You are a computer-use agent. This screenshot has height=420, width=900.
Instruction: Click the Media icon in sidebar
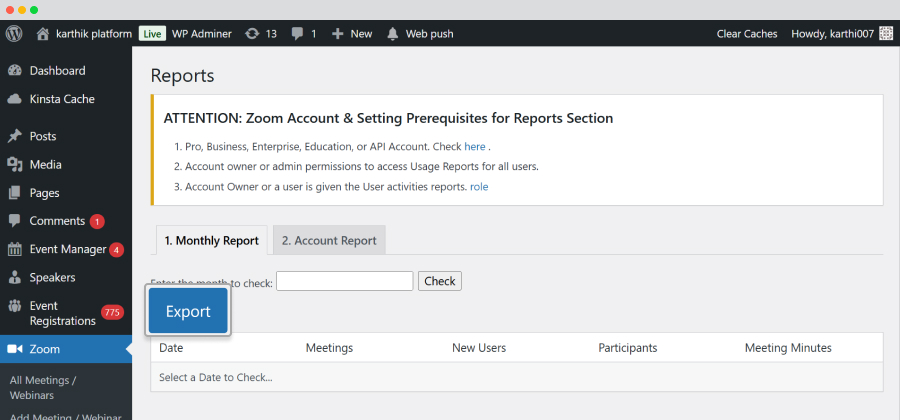[x=15, y=165]
